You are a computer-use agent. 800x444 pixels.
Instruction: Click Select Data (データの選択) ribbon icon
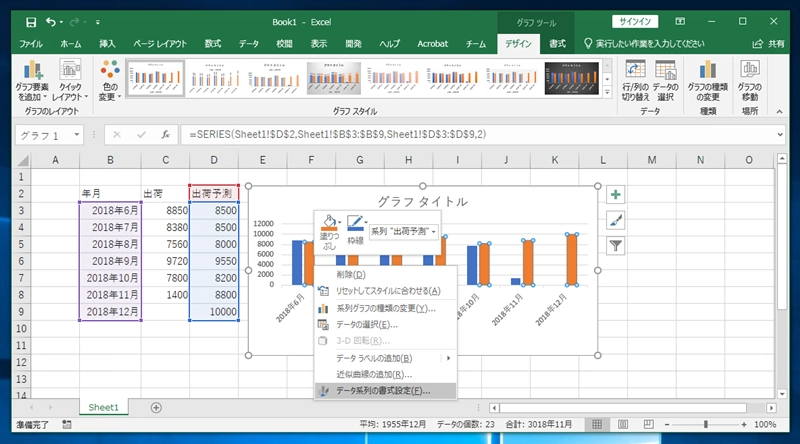[665, 80]
